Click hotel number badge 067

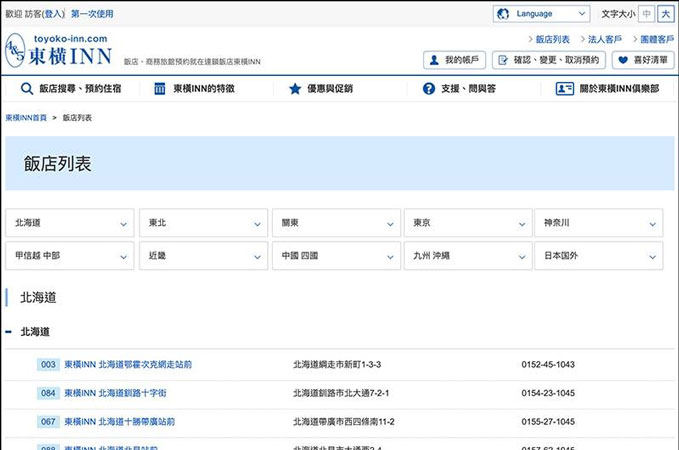48,422
